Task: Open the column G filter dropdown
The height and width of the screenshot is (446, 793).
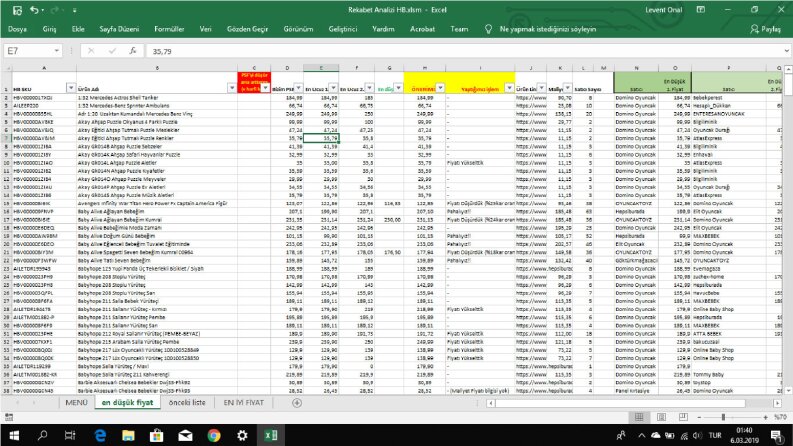Action: click(399, 88)
